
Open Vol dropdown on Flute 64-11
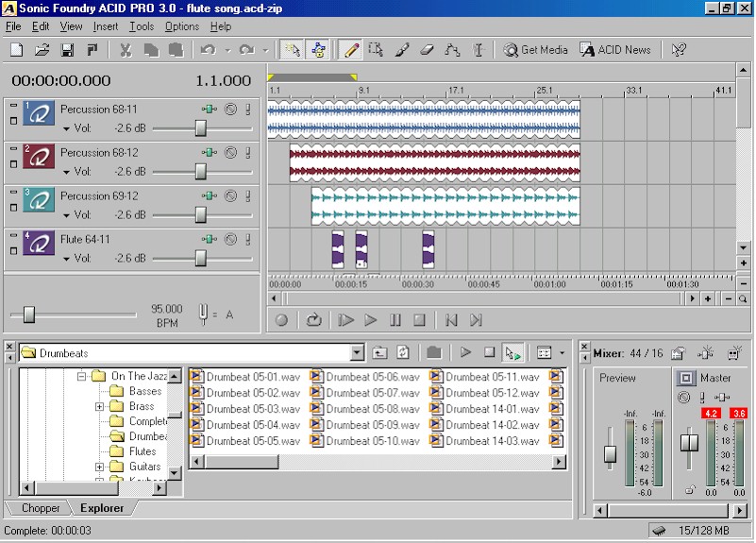[66, 259]
